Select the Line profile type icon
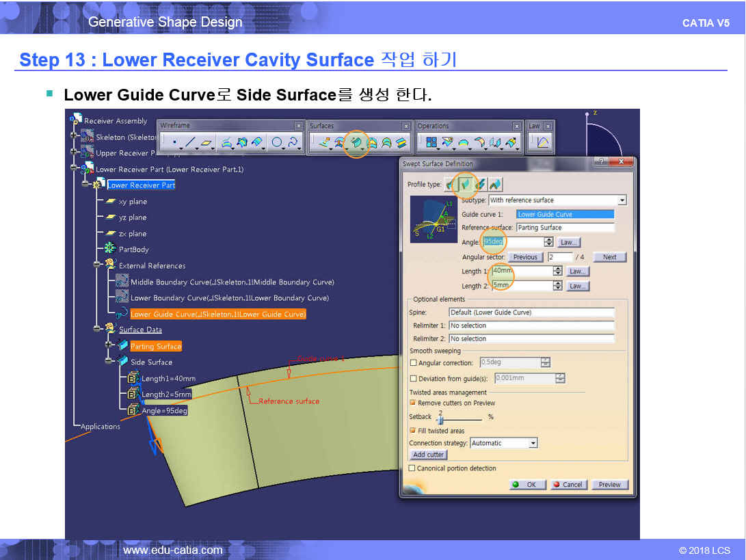Screen dimensions: 746x560 (x=466, y=184)
